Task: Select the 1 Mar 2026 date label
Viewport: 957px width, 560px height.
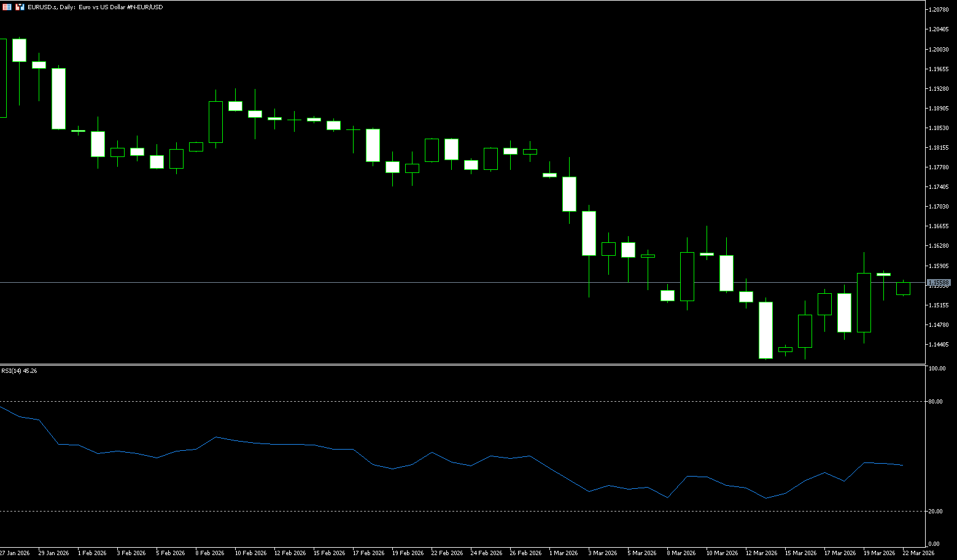Action: 563,553
